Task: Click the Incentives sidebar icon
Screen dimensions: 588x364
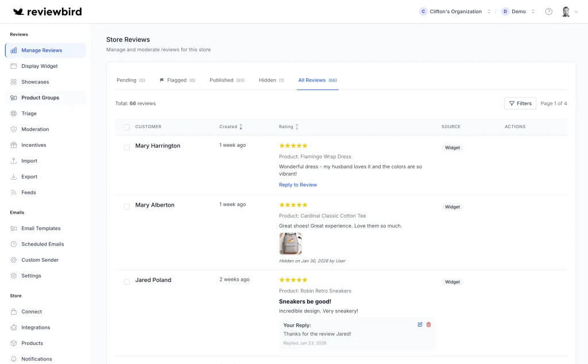Action: [x=13, y=145]
